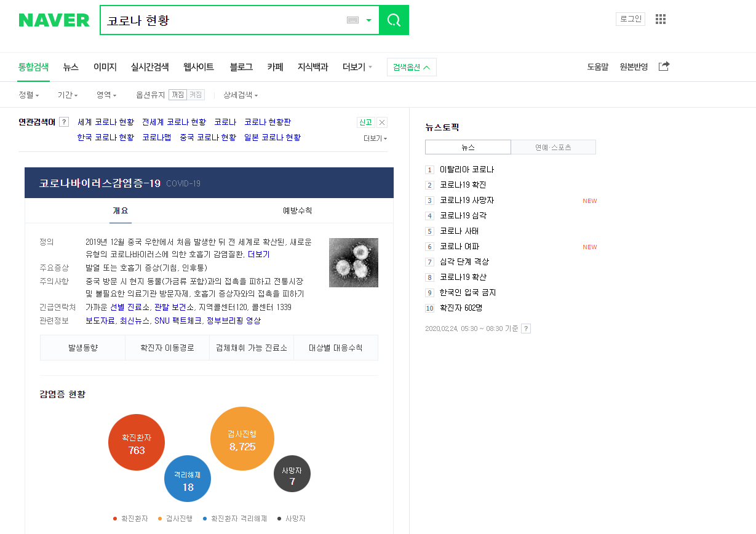
Task: Select the 예방수칙 tab
Action: (x=297, y=210)
